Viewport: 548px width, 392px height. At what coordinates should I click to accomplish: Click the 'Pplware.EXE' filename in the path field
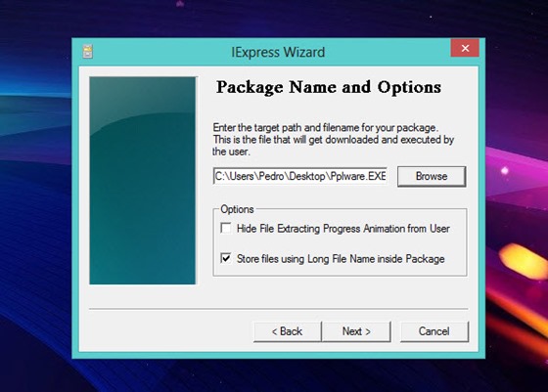pos(358,176)
